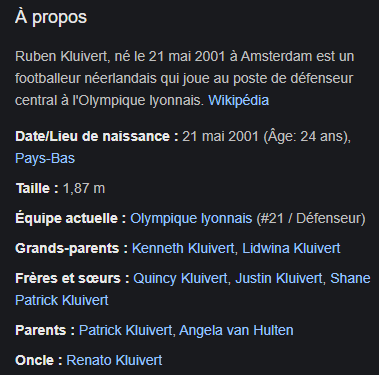Screen dimensions: 379x375
Task: Open the Angela van Hulten link
Action: click(x=236, y=330)
